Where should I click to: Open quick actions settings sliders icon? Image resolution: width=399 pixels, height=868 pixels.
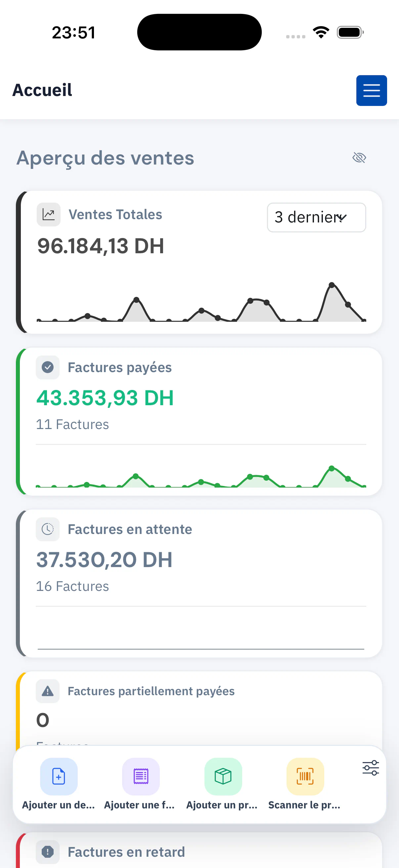[370, 768]
